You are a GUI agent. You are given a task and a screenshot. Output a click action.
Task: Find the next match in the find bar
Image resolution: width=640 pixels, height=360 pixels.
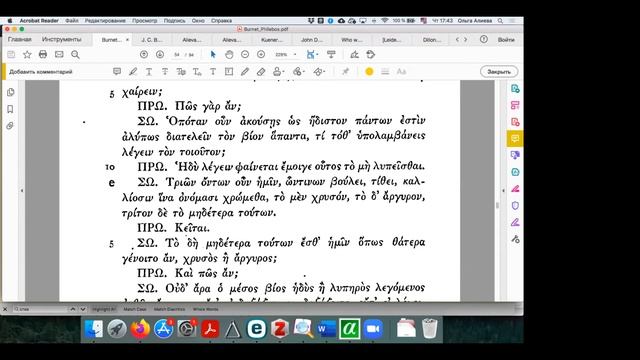83,309
